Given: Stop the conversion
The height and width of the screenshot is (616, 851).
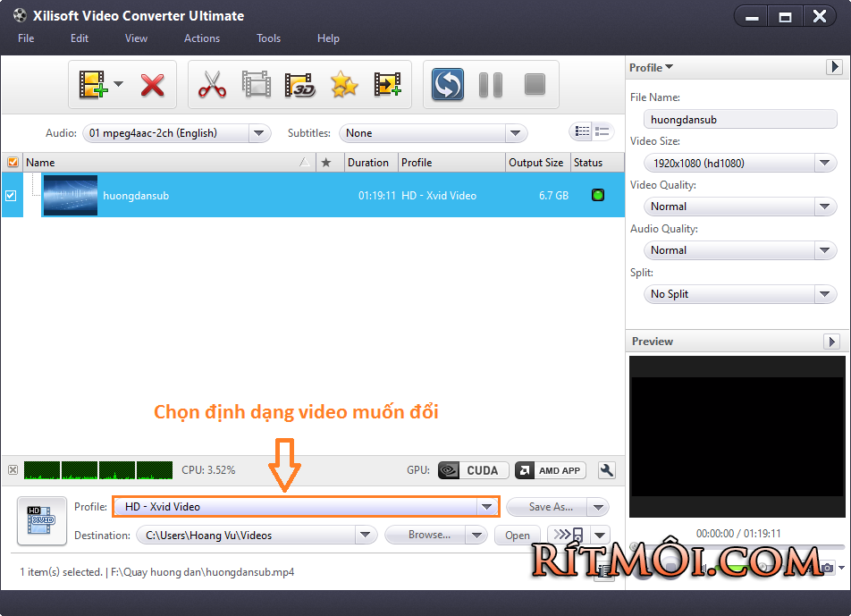Looking at the screenshot, I should pyautogui.click(x=535, y=85).
